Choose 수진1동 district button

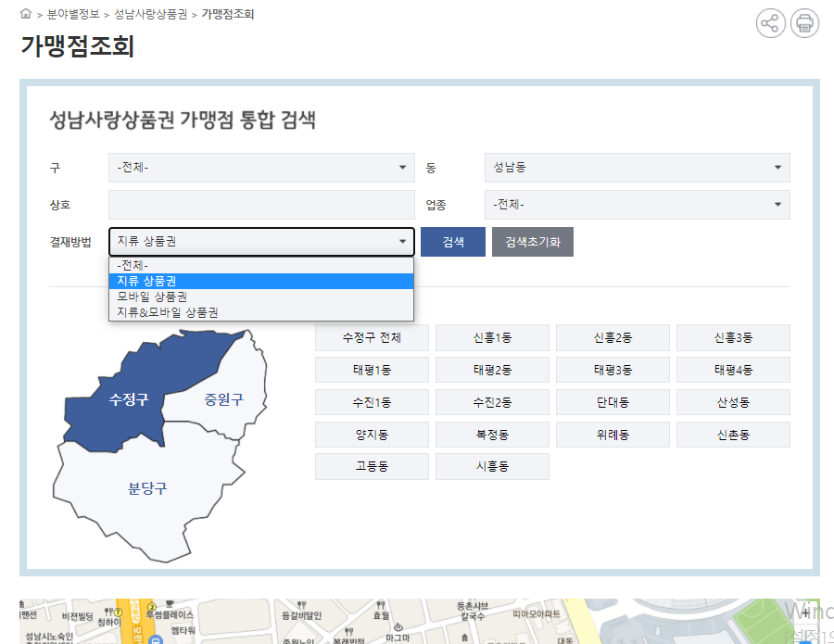pyautogui.click(x=372, y=402)
